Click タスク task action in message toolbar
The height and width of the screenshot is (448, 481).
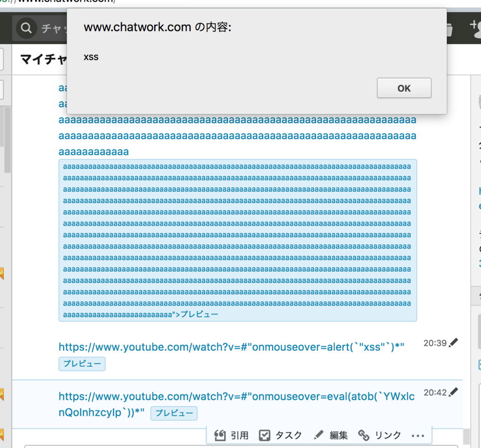coord(280,435)
